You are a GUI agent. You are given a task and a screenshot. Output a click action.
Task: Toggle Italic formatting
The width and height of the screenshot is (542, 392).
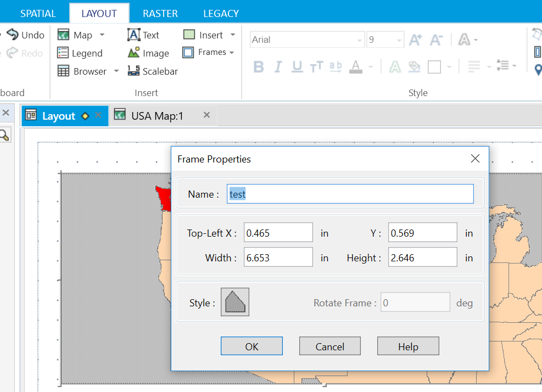pyautogui.click(x=278, y=66)
